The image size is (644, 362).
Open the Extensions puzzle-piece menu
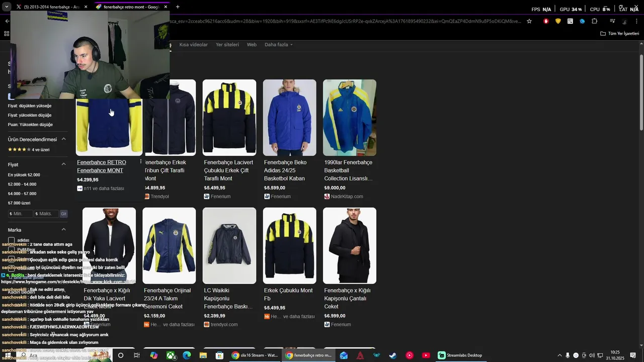point(594,21)
